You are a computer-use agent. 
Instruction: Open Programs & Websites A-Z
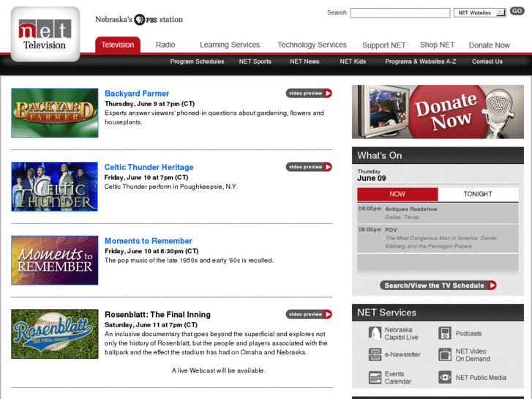420,61
